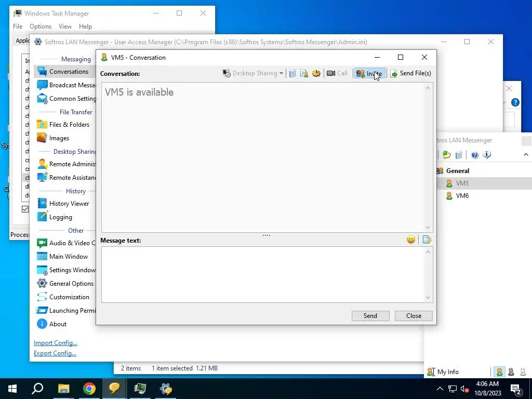
Task: Click the Invite button in conversation toolbar
Action: click(x=369, y=73)
